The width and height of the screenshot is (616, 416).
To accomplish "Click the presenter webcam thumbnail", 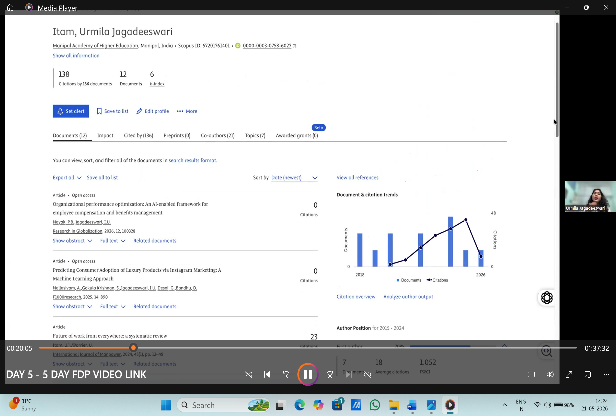I will point(590,196).
